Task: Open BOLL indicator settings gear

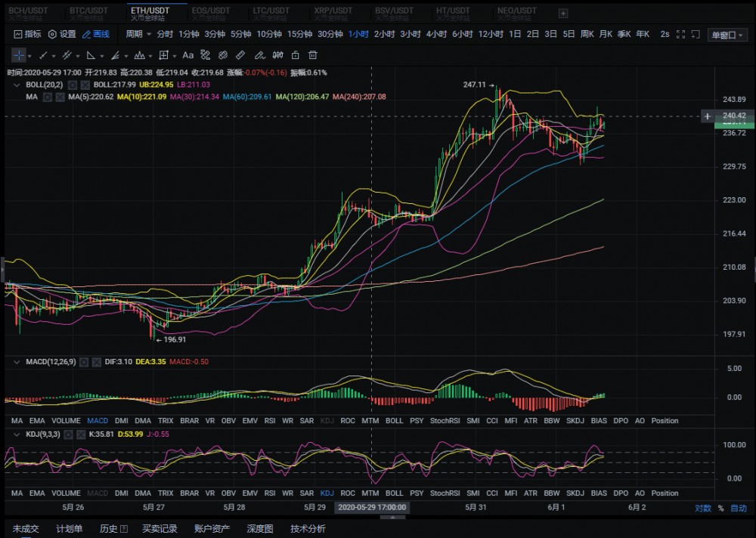Action: click(x=73, y=85)
